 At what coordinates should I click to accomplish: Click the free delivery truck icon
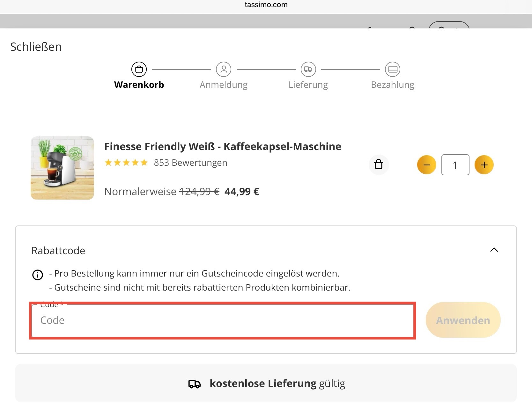click(x=194, y=384)
